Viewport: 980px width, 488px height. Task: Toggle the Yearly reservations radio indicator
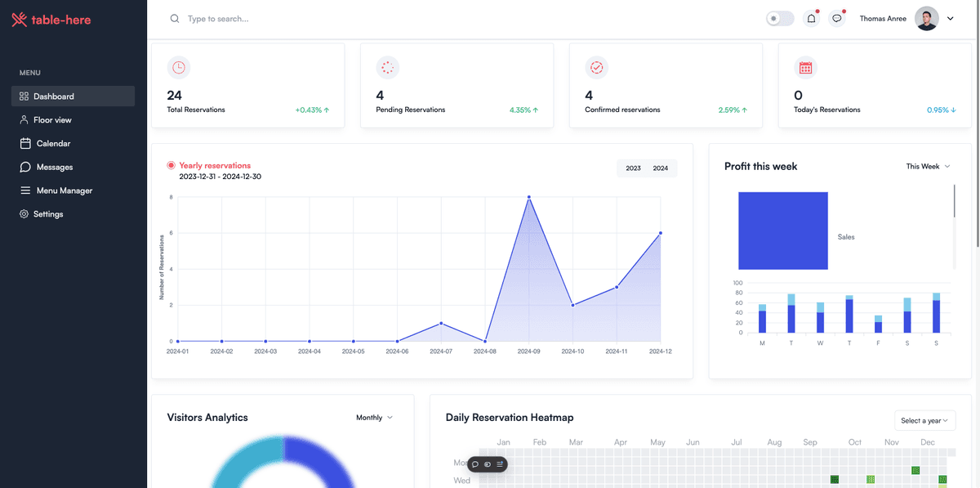click(171, 165)
